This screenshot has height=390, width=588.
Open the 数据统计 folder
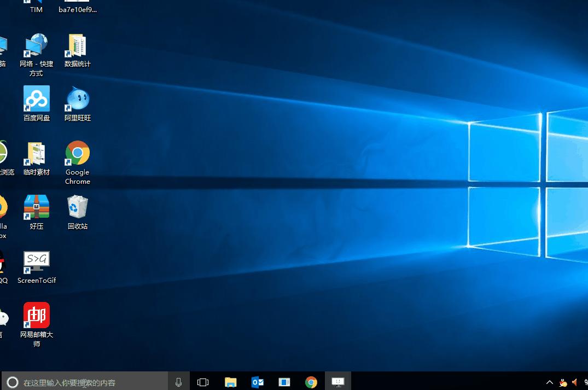pos(77,46)
